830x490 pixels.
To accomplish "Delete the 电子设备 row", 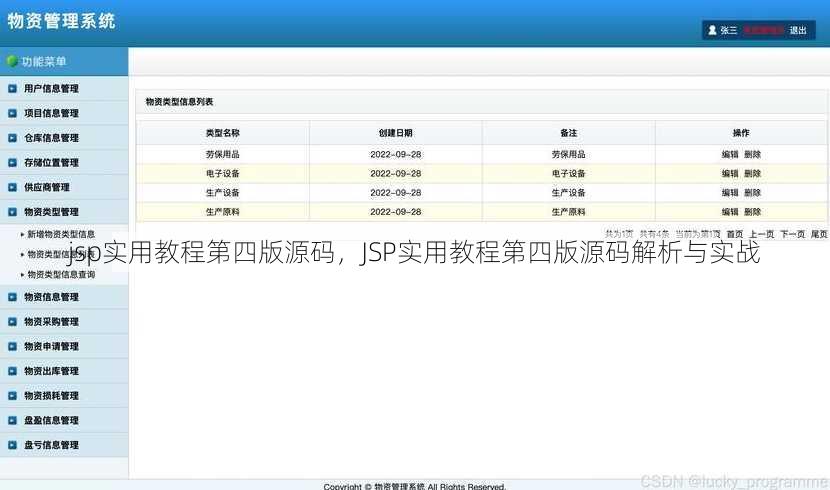I will (752, 174).
